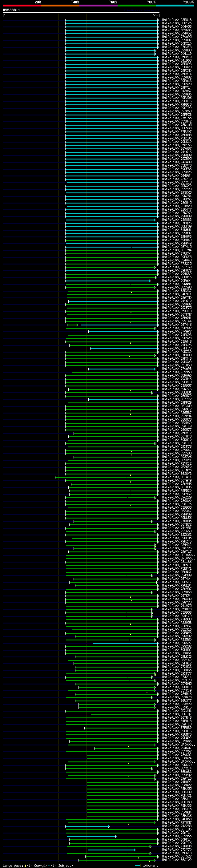Click hit label UniRef100_Q9LKJ6
Image resolution: width=197 pixels, height=868 pixels.
[x=177, y=101]
